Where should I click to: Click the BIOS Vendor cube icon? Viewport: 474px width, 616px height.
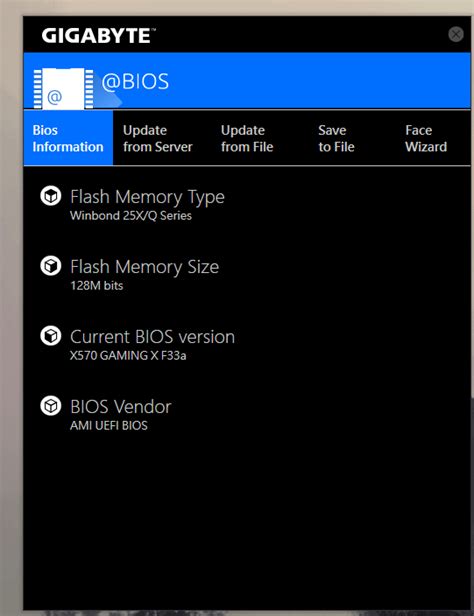51,405
